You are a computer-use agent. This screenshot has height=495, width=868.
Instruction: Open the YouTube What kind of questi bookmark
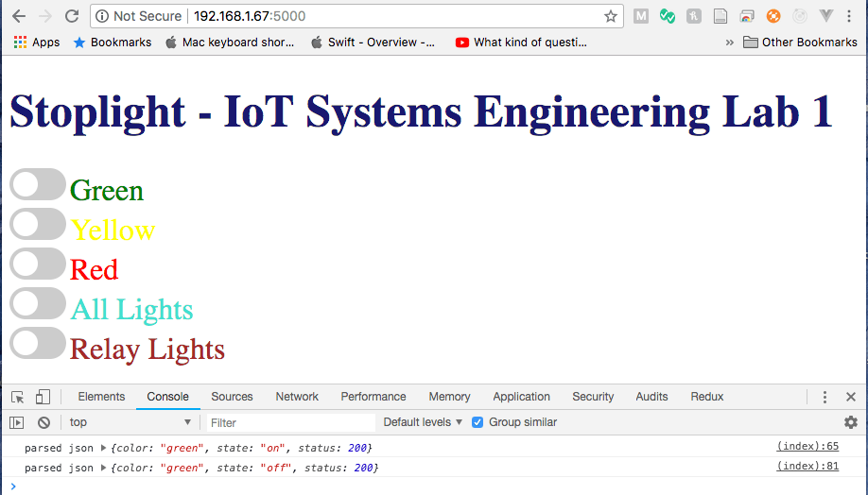tap(521, 42)
